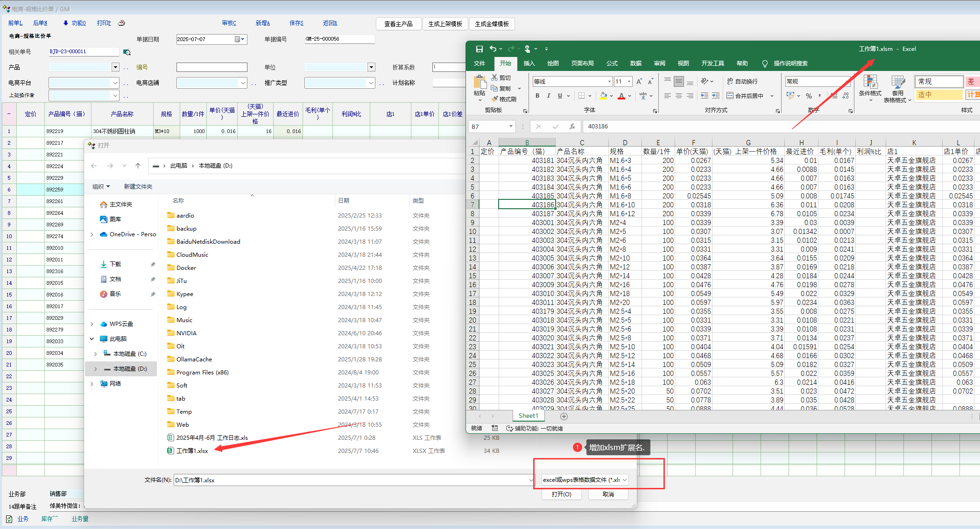Click the Excel save icon
Image resolution: width=980 pixels, height=529 pixels.
click(x=479, y=49)
